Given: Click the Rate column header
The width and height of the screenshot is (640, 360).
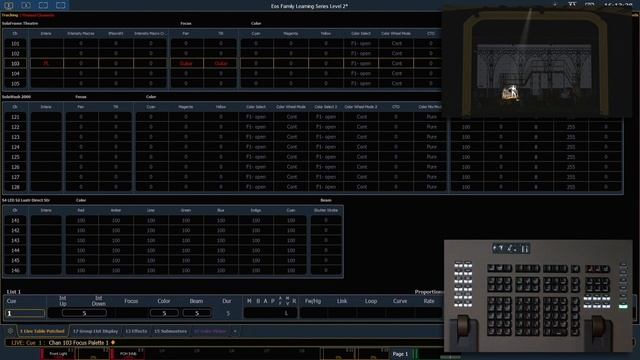Looking at the screenshot, I should coord(429,301).
